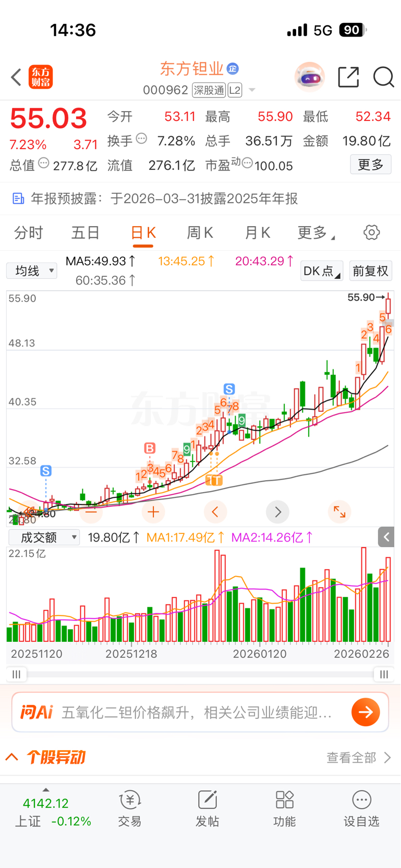Select the 日K tab
This screenshot has width=401, height=868.
coord(143,233)
